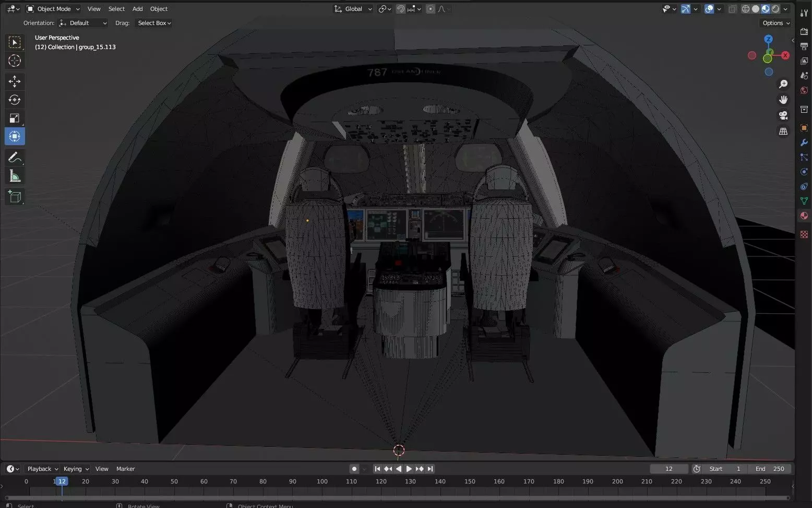Open the Tool properties tab

pyautogui.click(x=804, y=13)
